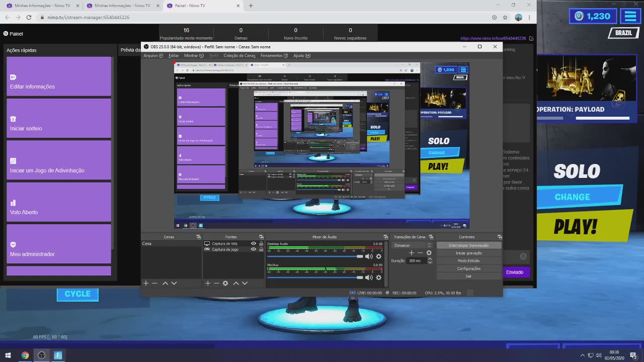The height and width of the screenshot is (362, 644).
Task: Remove scene transition with minus icon
Action: [420, 253]
